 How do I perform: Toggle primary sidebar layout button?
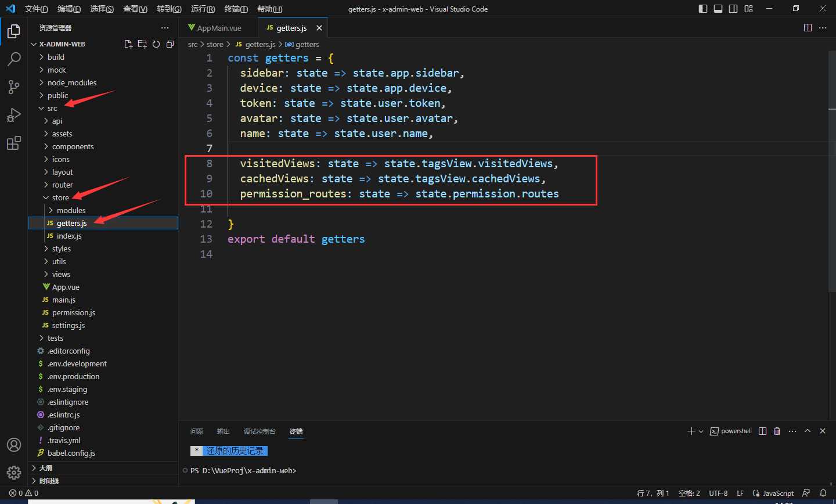703,9
